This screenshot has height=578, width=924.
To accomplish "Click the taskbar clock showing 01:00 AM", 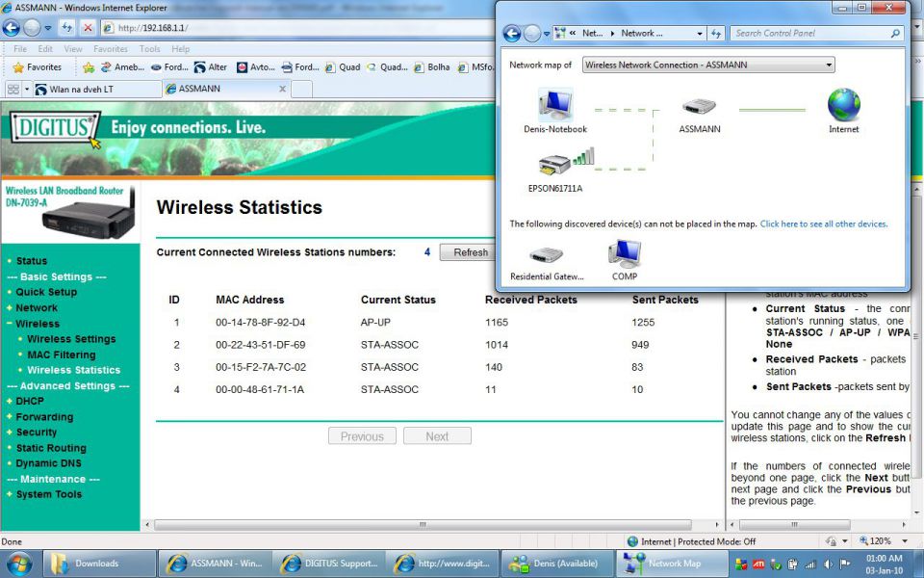I will 884,565.
